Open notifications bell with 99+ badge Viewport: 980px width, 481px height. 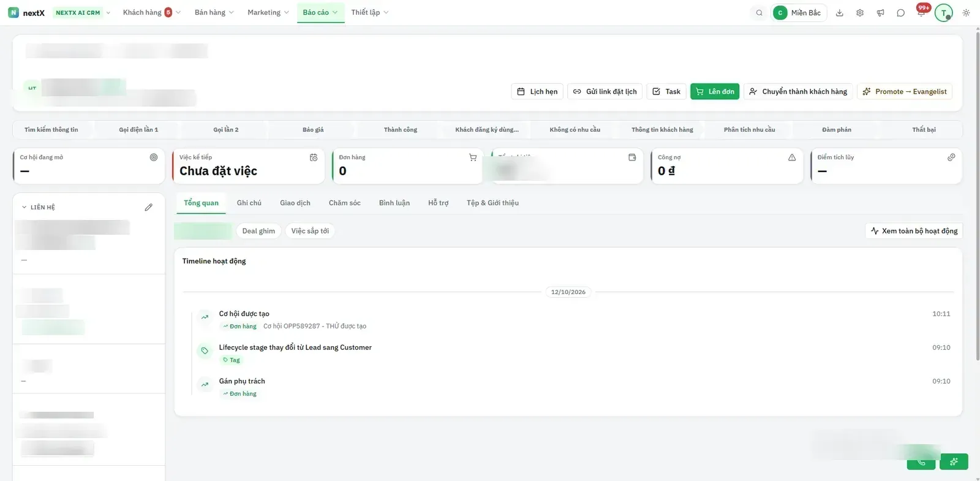coord(921,12)
